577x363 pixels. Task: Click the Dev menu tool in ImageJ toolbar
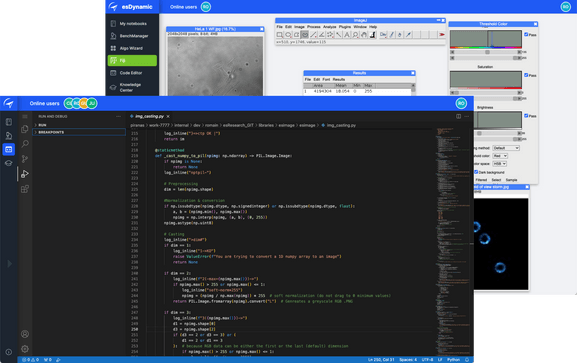(x=383, y=35)
